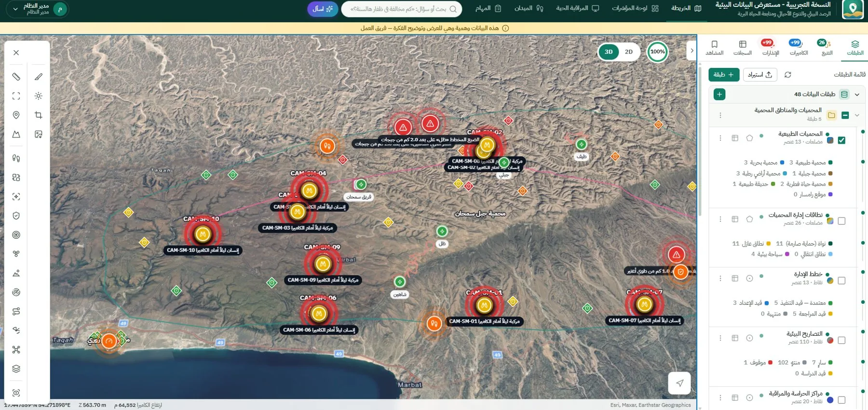Screen dimensions: 868x410
Task: Select the crop tool in map toolbar
Action: [x=39, y=115]
